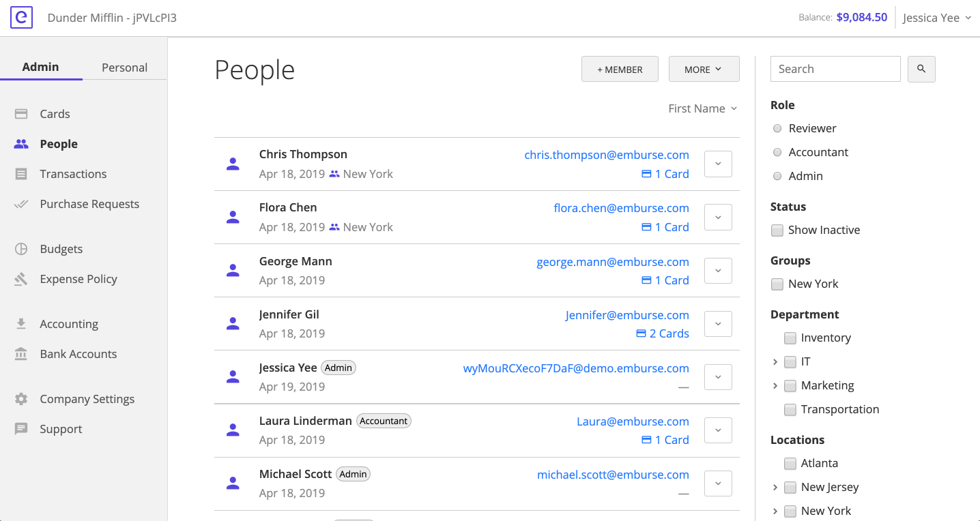Expand the Marketing department tree
This screenshot has height=521, width=980.
(x=775, y=386)
